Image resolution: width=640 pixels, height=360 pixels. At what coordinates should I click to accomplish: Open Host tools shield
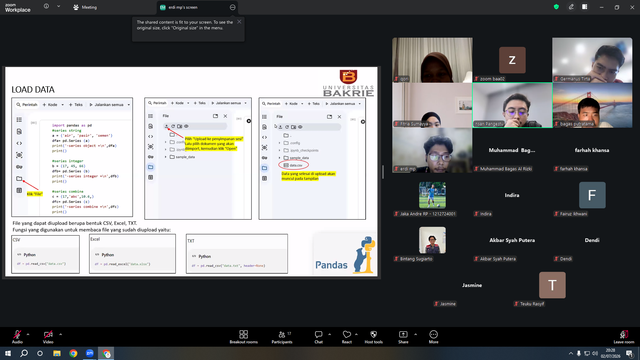[x=373, y=337]
